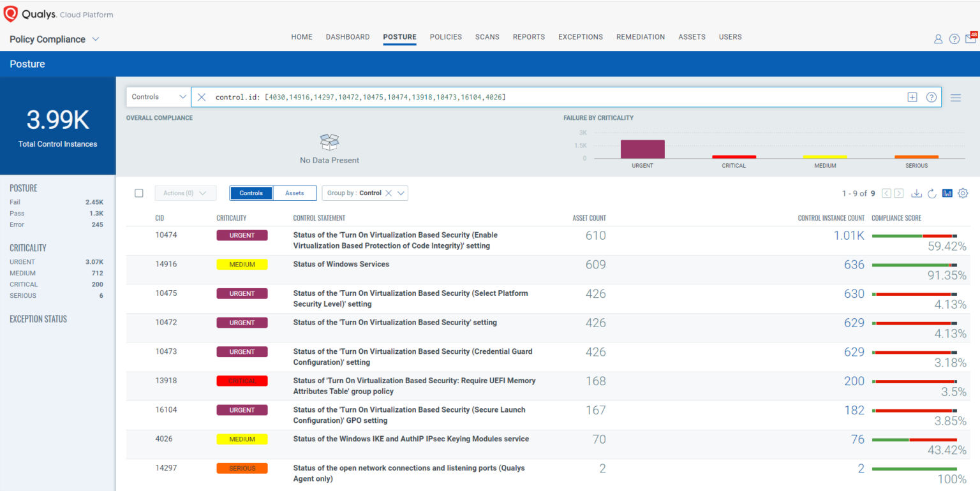980x491 pixels.
Task: Click the help question mark in search bar
Action: point(931,97)
